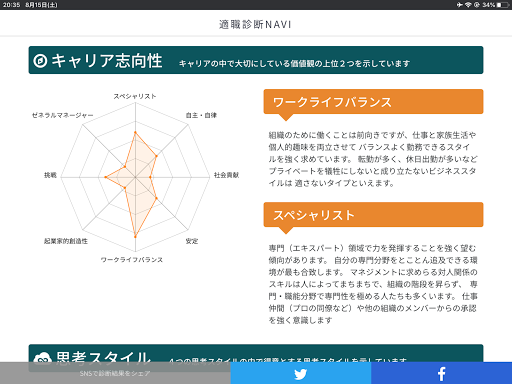Open the 適職診断NAVI page title
This screenshot has width=512, height=384.
tap(255, 24)
